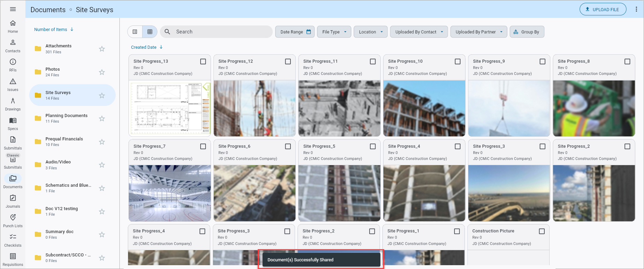Viewport: 644px width, 269px height.
Task: Switch to grid view layout
Action: tap(150, 32)
